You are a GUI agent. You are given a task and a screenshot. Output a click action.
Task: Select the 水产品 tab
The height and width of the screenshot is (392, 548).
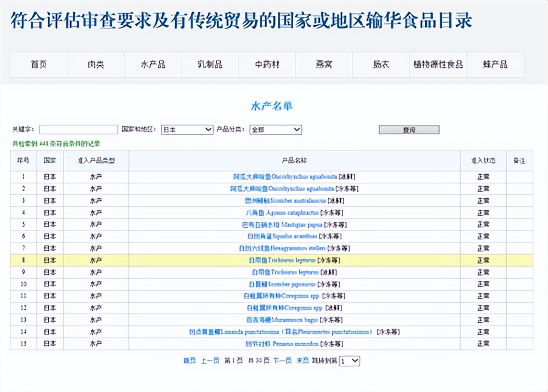pyautogui.click(x=153, y=65)
